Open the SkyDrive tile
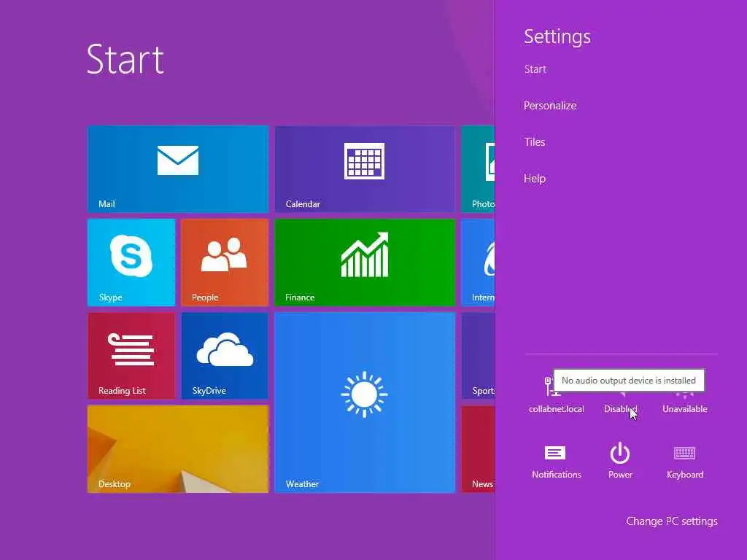The width and height of the screenshot is (747, 560). (x=225, y=356)
